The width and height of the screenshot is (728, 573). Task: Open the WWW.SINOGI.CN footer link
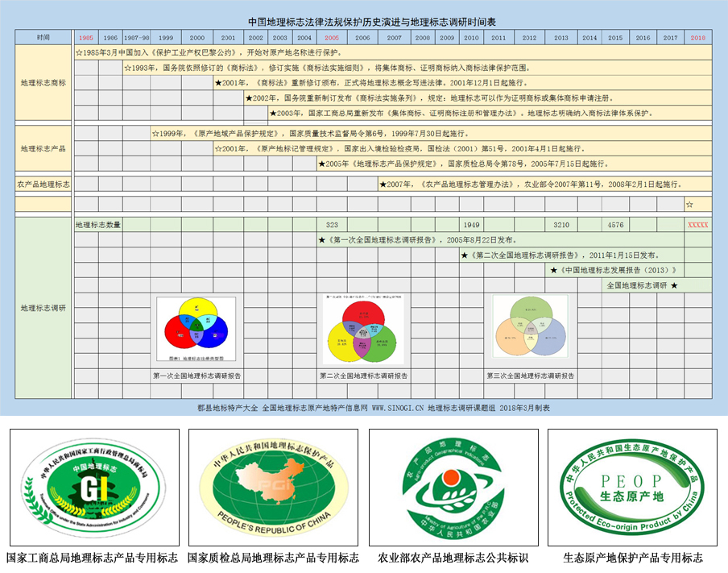(x=398, y=408)
